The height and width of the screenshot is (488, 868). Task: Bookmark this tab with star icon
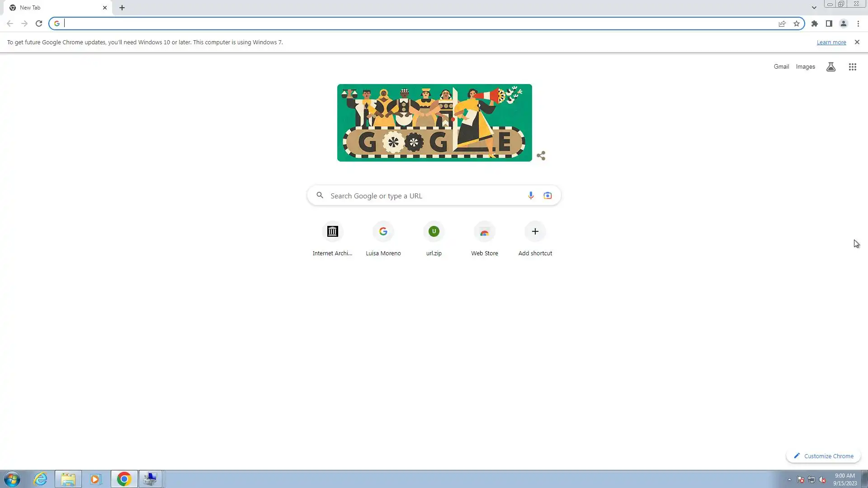point(797,23)
